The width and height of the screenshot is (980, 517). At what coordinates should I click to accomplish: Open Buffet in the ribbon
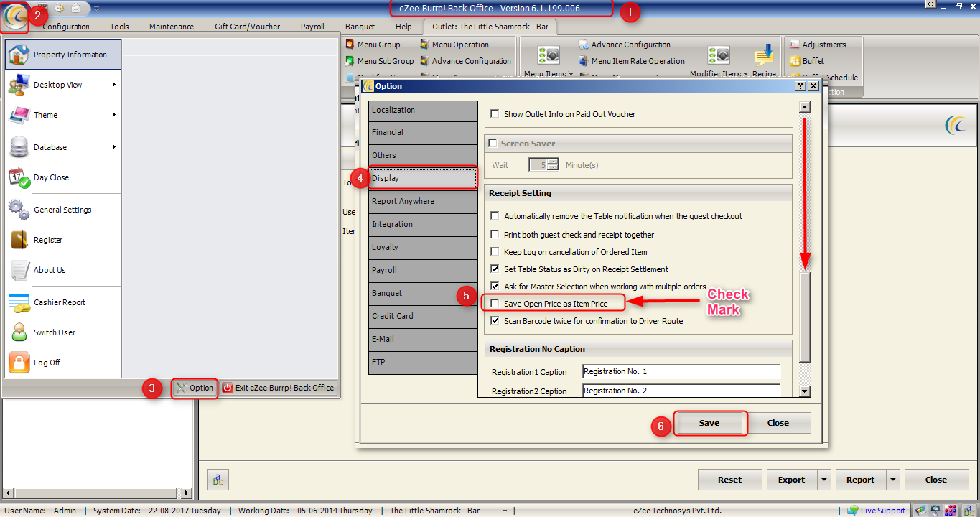click(x=807, y=61)
